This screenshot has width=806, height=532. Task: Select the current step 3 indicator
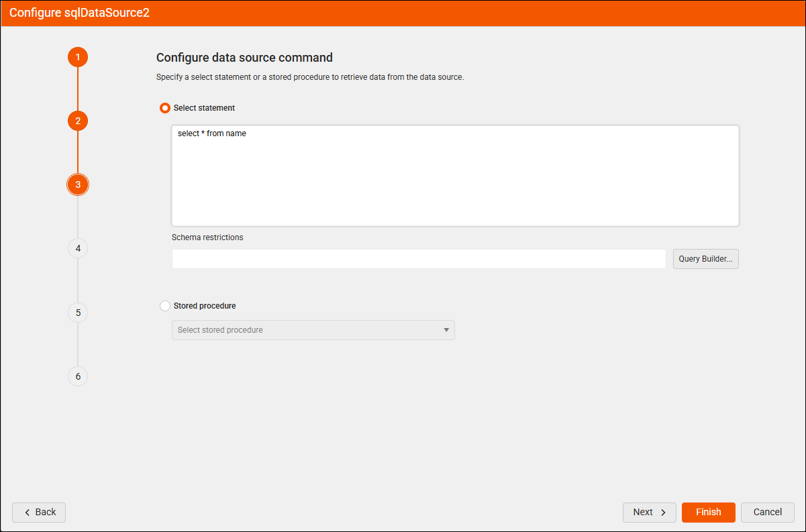(78, 184)
